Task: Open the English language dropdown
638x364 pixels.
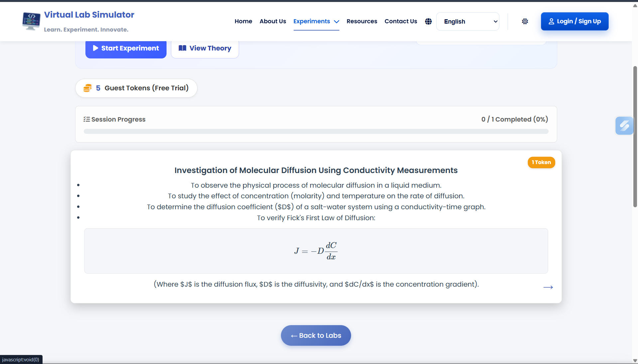Action: click(467, 21)
